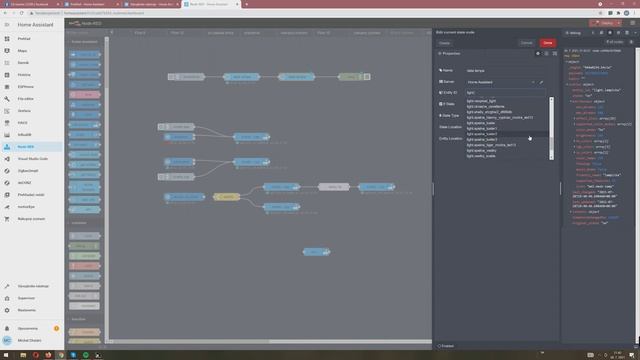Select the gray delay node on canvas

(334, 187)
